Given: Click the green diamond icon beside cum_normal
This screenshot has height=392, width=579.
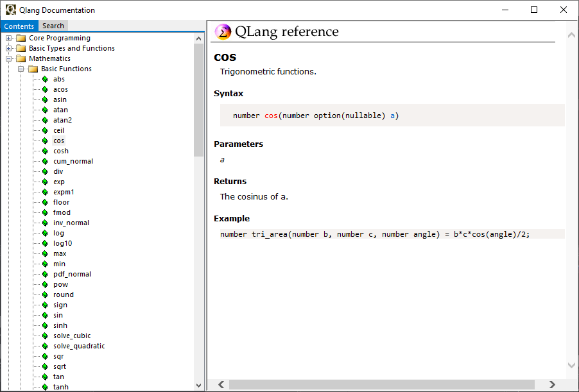Looking at the screenshot, I should (x=45, y=161).
